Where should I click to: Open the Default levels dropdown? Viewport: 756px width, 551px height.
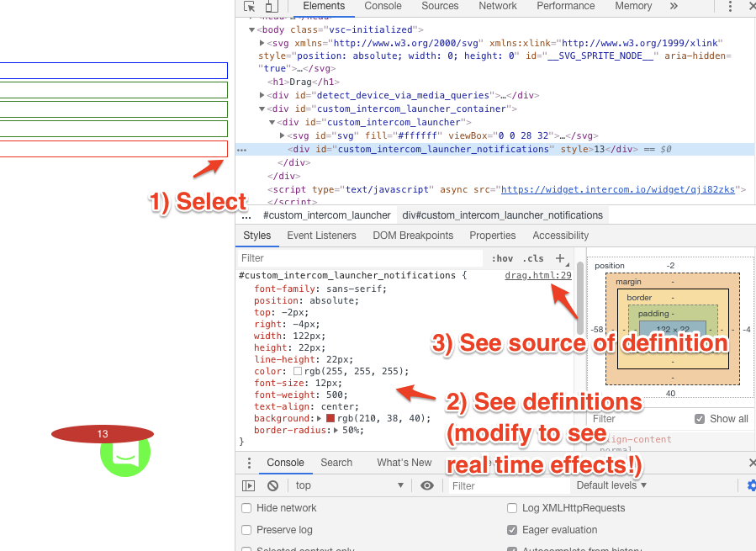(611, 485)
